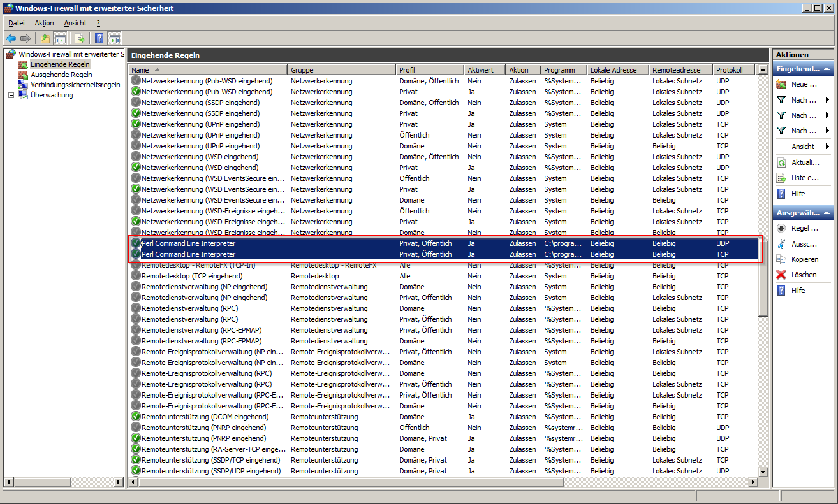Image resolution: width=838 pixels, height=504 pixels.
Task: Sort by the Profil column header
Action: (430, 70)
